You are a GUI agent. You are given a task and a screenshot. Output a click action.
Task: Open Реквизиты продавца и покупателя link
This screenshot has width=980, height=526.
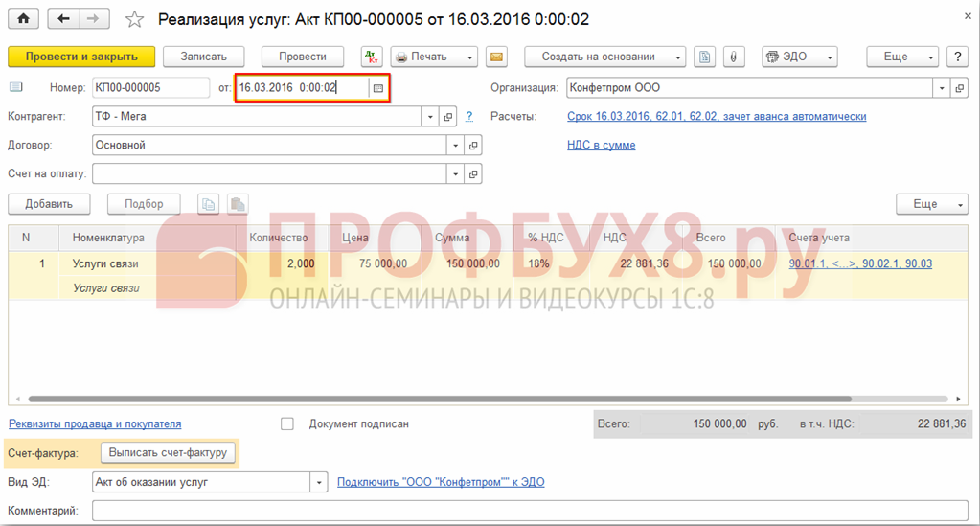95,424
